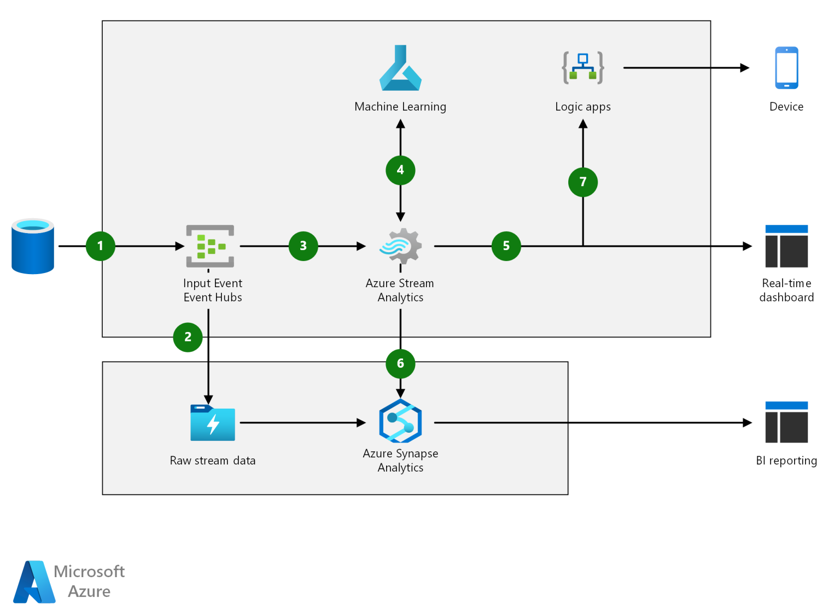Viewport: 840px width, 616px height.
Task: Select the blue database cylinder icon
Action: 33,246
